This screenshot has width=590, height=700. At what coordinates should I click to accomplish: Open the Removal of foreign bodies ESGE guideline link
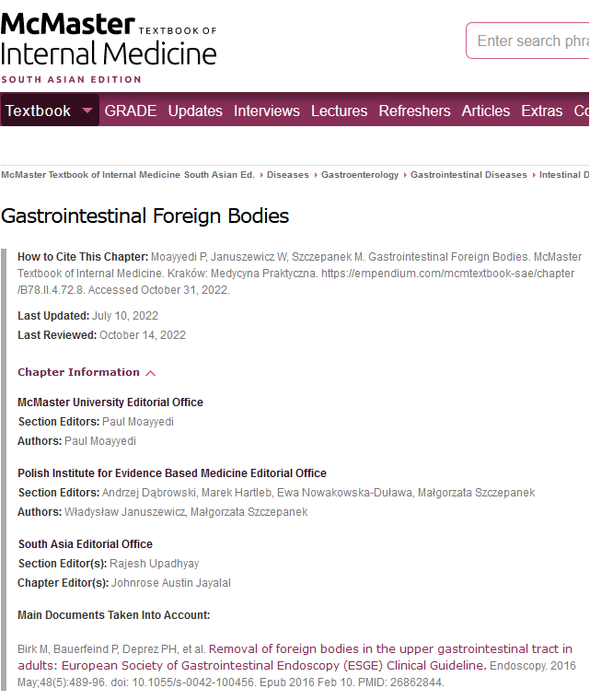[x=295, y=657]
